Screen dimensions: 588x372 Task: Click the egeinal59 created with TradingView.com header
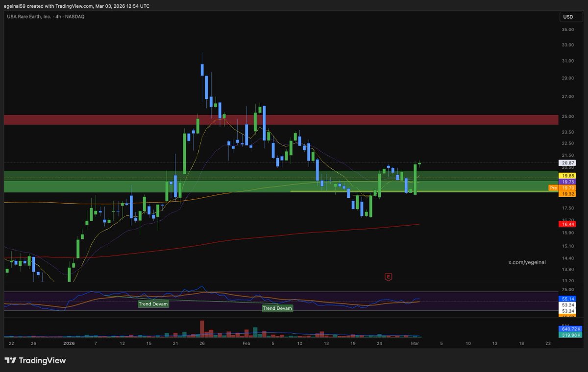coord(77,6)
